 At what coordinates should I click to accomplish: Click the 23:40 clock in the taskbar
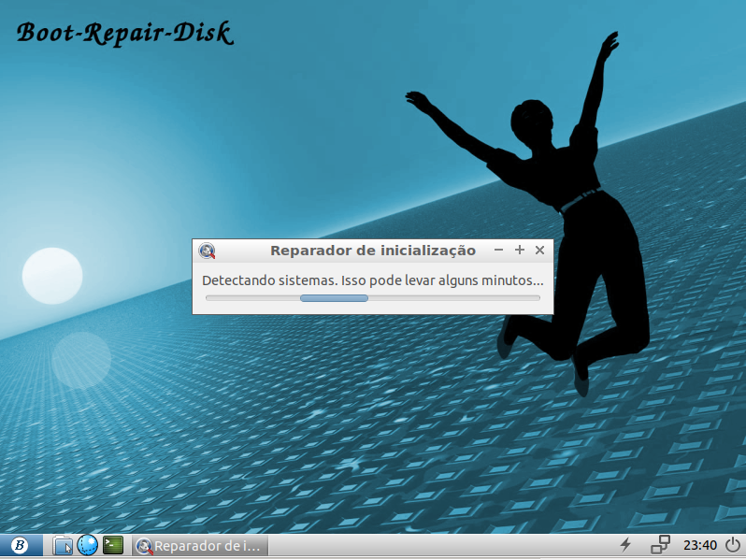point(700,545)
